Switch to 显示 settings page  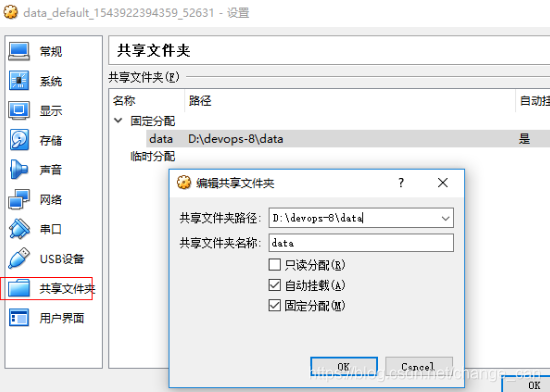(51, 110)
